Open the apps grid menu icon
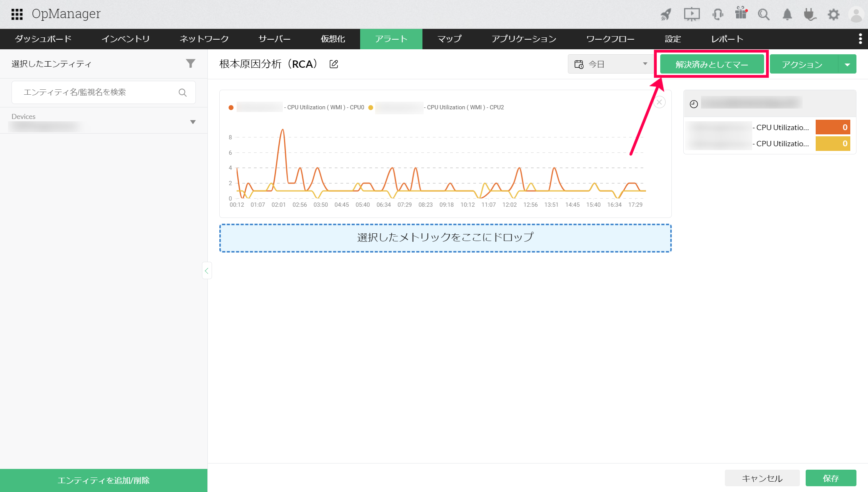This screenshot has height=492, width=868. [17, 14]
